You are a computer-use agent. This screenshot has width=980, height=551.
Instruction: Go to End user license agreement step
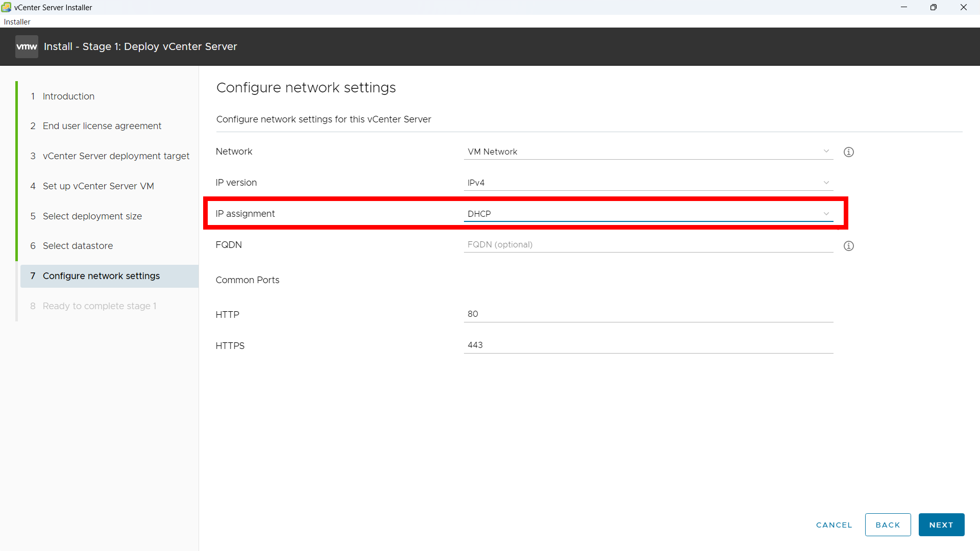tap(102, 126)
